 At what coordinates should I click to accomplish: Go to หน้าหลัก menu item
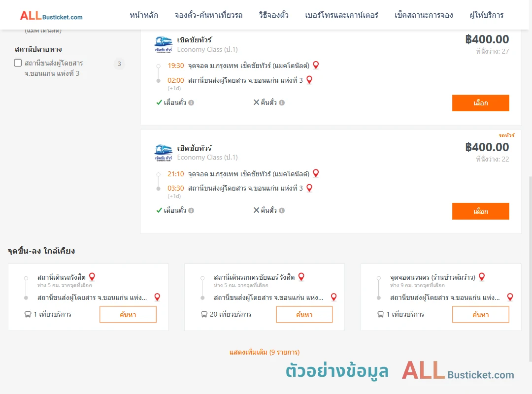coord(144,15)
